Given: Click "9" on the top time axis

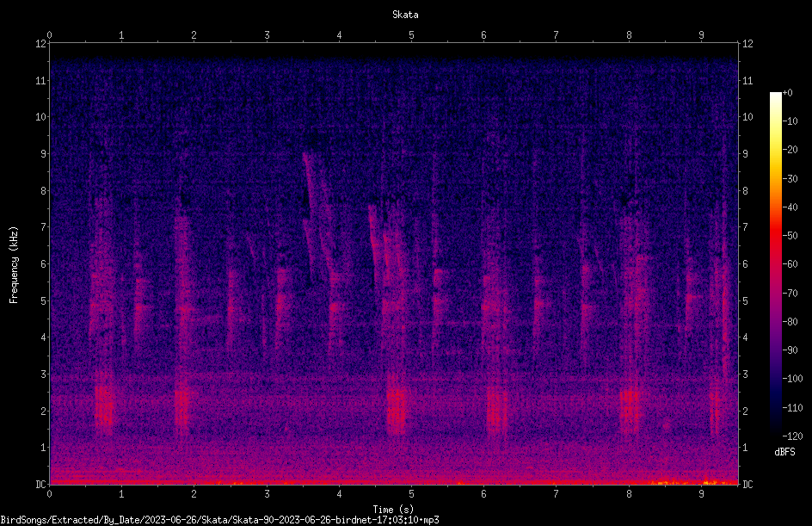Looking at the screenshot, I should pyautogui.click(x=701, y=35).
